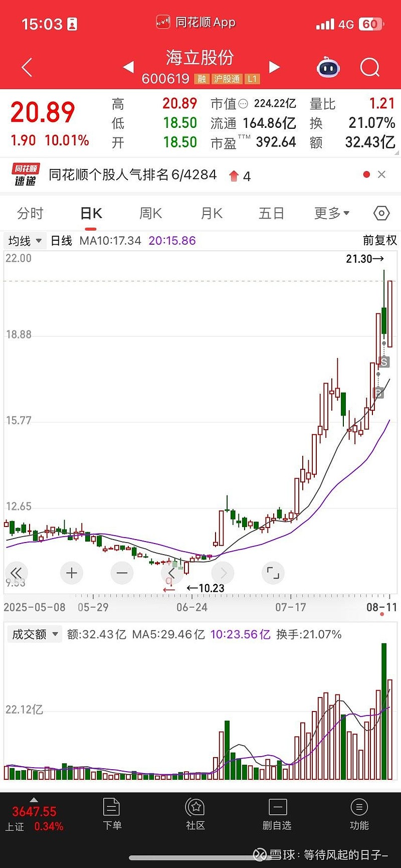Viewport: 401px width, 868px height.
Task: Open stock search magnifier
Action: coord(370,67)
